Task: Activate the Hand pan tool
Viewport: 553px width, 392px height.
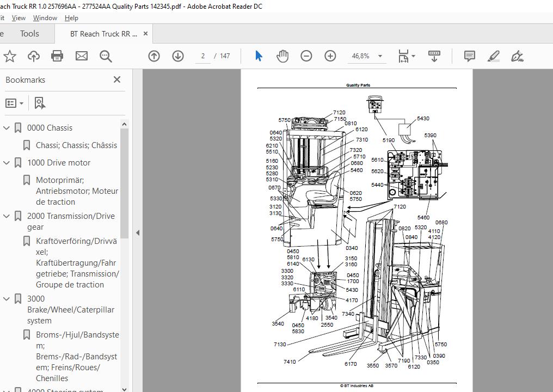Action: (x=282, y=56)
